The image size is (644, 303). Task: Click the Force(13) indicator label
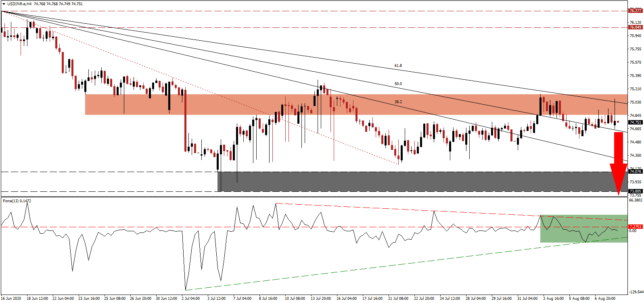[17, 201]
